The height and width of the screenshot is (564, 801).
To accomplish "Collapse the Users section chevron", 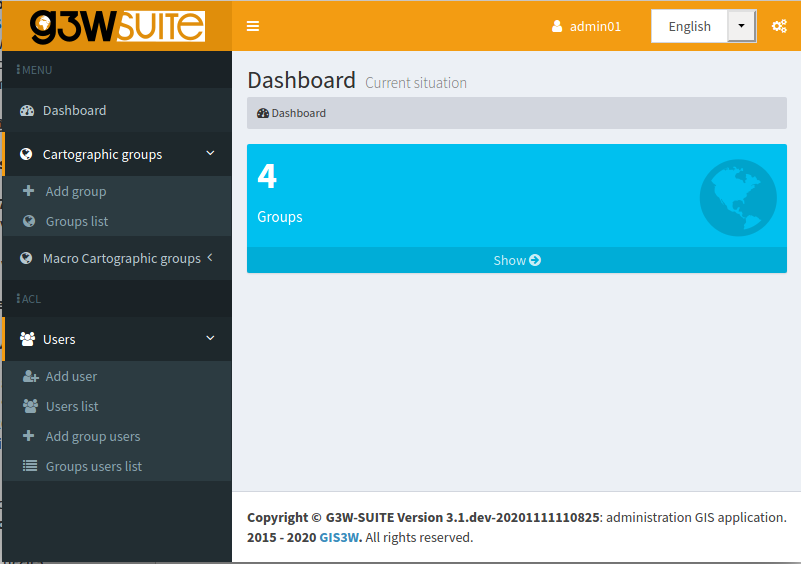I will (x=210, y=338).
